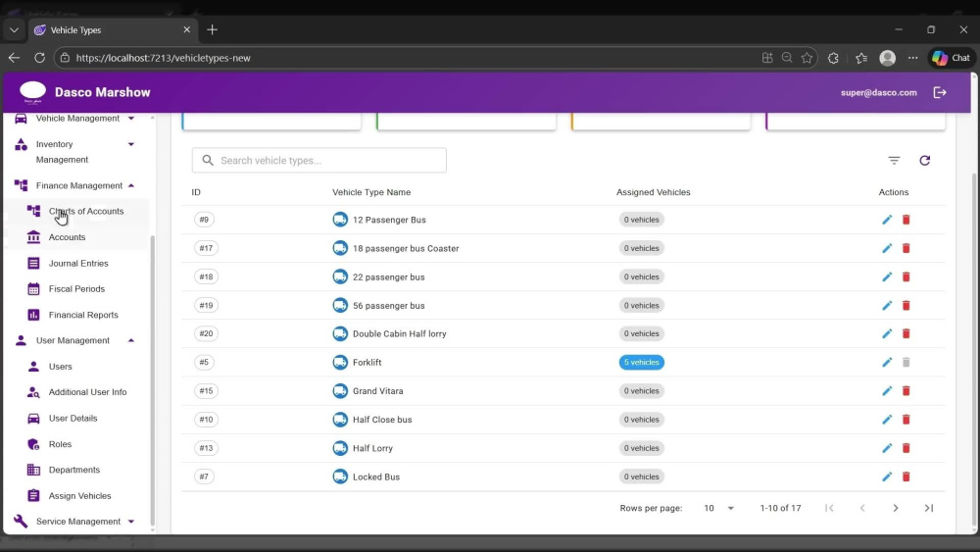Image resolution: width=980 pixels, height=552 pixels.
Task: Open Fiscal Periods page
Action: (76, 289)
